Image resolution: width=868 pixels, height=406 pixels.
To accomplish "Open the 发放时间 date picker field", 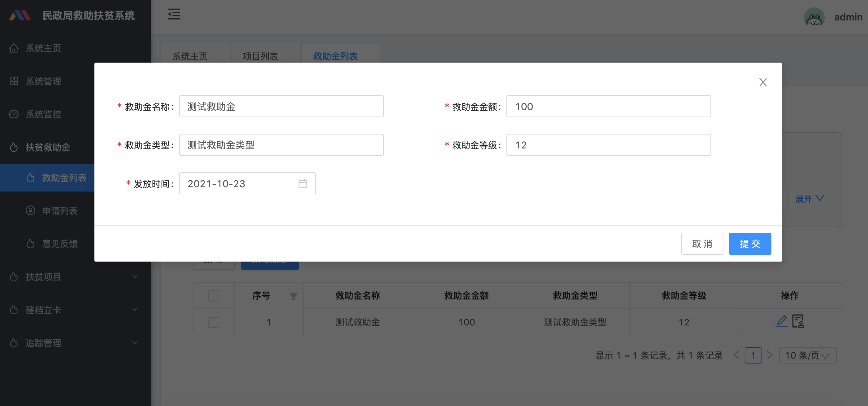I will click(247, 183).
